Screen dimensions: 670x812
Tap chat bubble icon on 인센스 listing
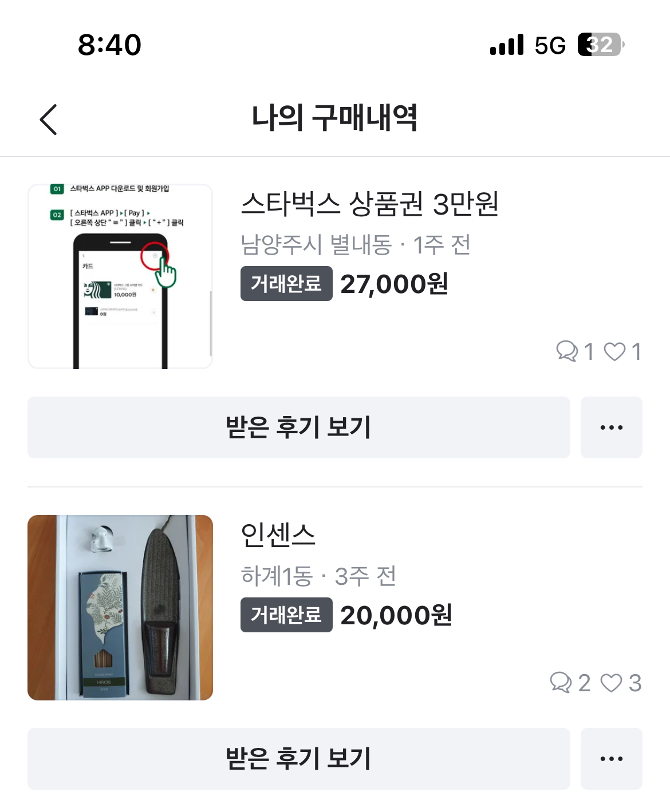pos(561,682)
